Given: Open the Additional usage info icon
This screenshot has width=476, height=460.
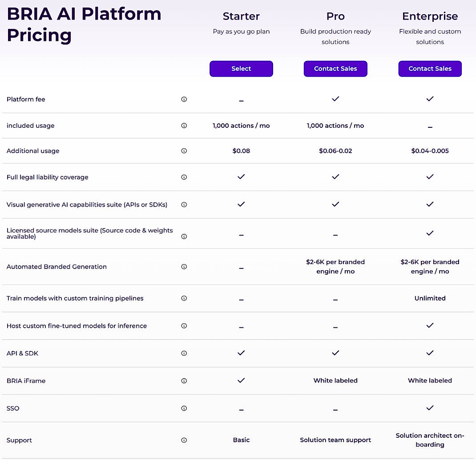Looking at the screenshot, I should [x=184, y=151].
